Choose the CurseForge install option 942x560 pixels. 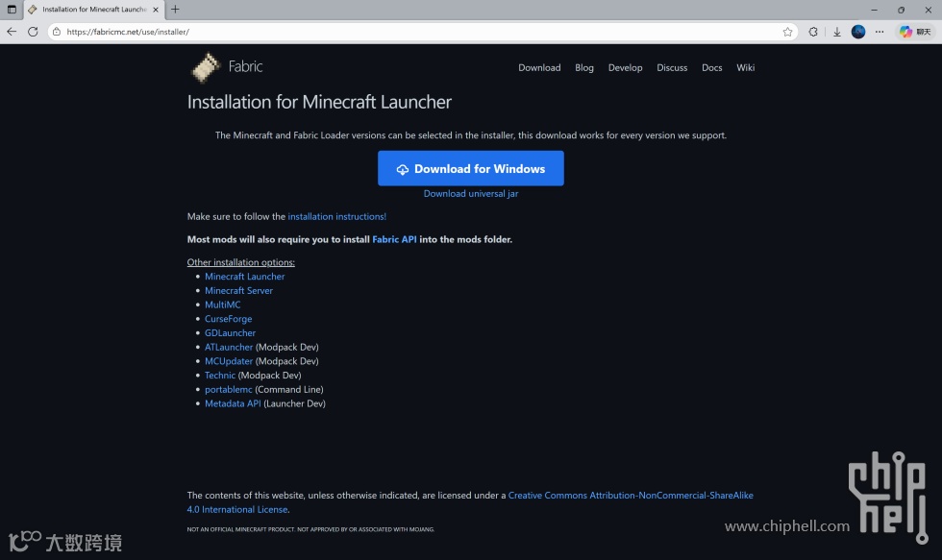[x=229, y=319]
